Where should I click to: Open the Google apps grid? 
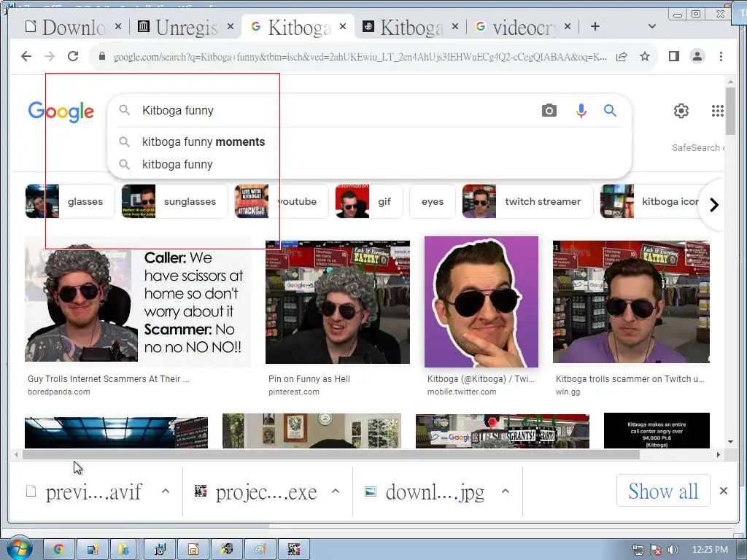click(718, 111)
